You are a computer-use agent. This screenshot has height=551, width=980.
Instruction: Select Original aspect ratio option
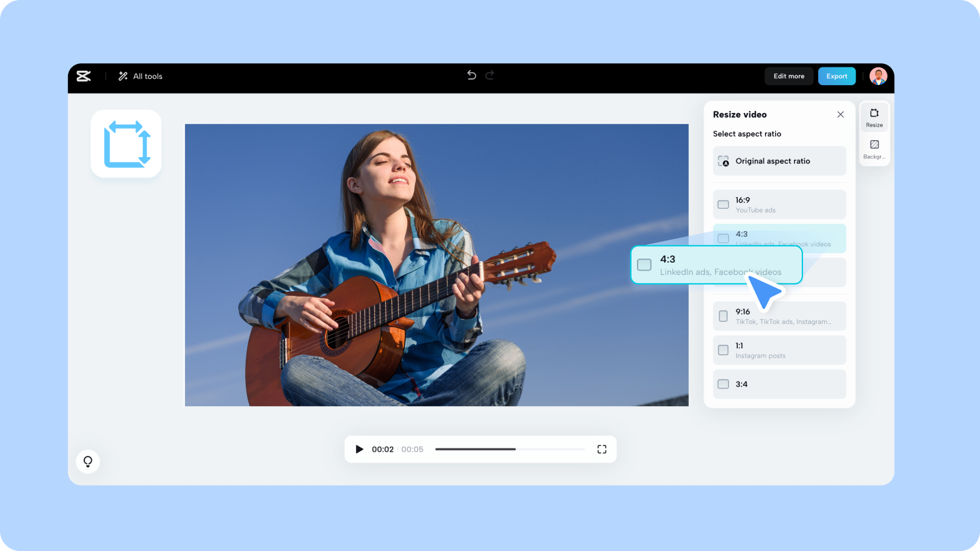tap(779, 161)
